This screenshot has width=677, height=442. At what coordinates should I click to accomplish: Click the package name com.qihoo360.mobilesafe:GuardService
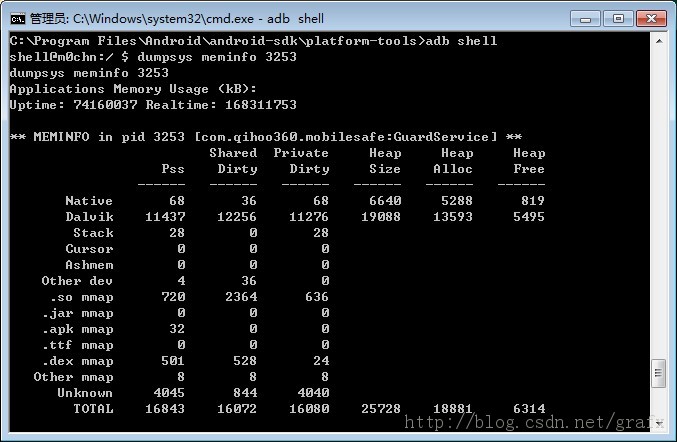(346, 137)
